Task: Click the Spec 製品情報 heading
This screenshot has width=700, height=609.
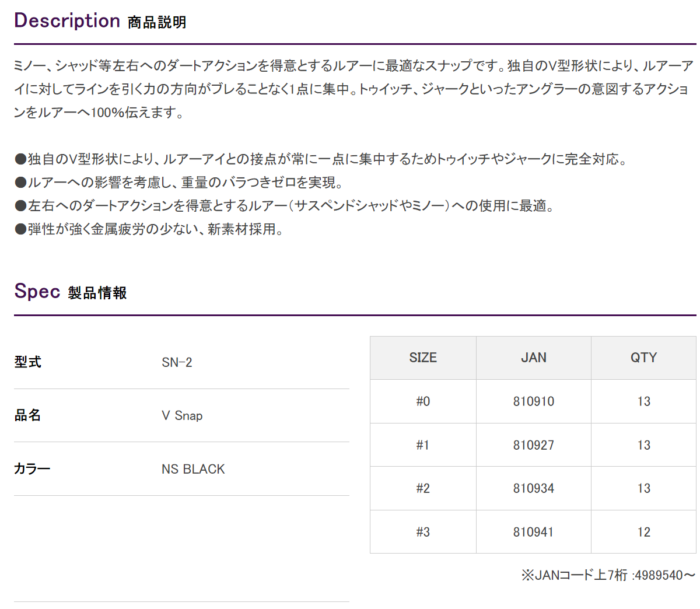Action: [x=71, y=291]
